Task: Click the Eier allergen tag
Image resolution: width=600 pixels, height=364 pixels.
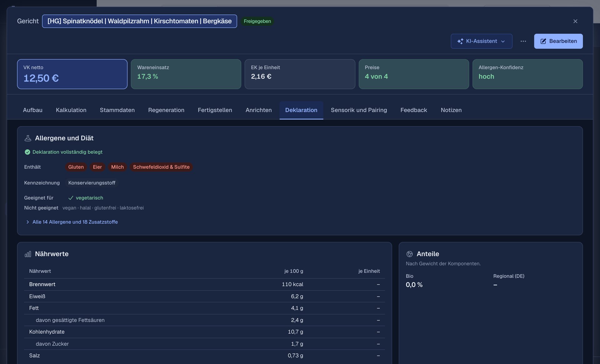Action: (97, 167)
